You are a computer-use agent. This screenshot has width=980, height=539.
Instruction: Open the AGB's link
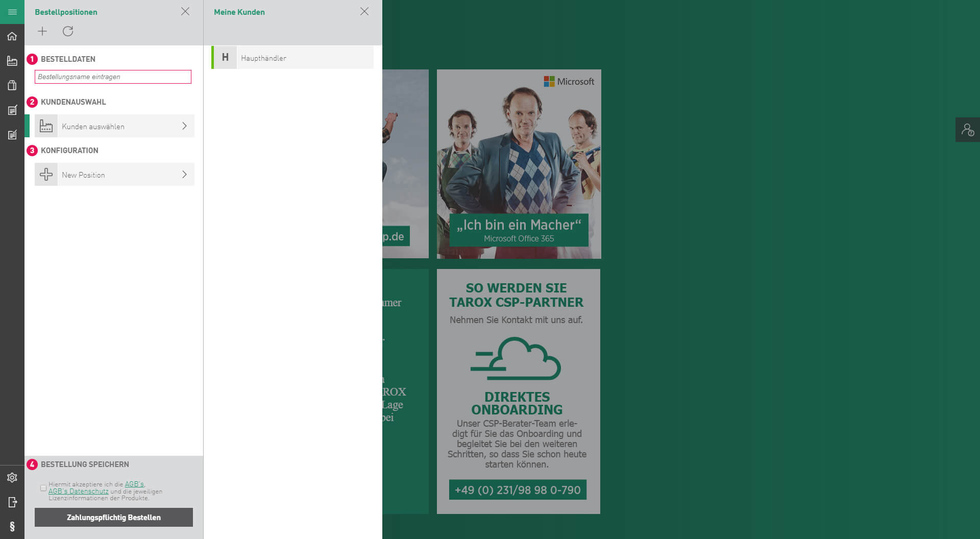coord(135,484)
